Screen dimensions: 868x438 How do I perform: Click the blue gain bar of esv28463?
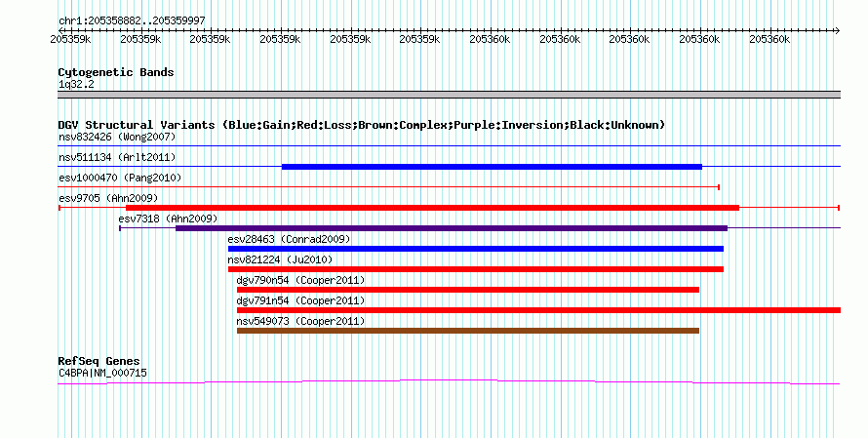click(476, 249)
